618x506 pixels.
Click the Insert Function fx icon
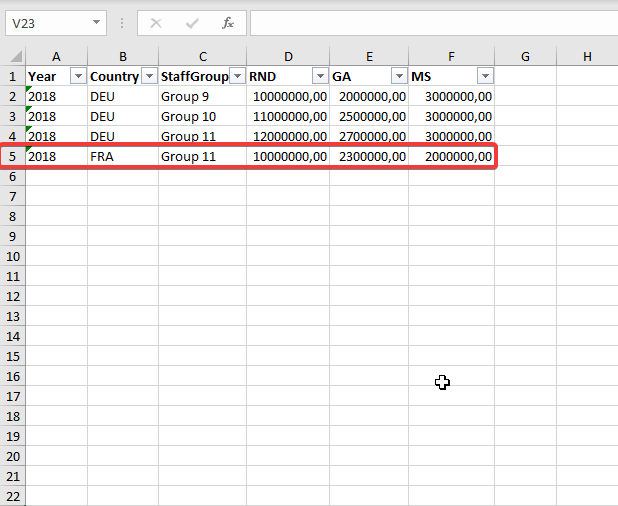227,22
